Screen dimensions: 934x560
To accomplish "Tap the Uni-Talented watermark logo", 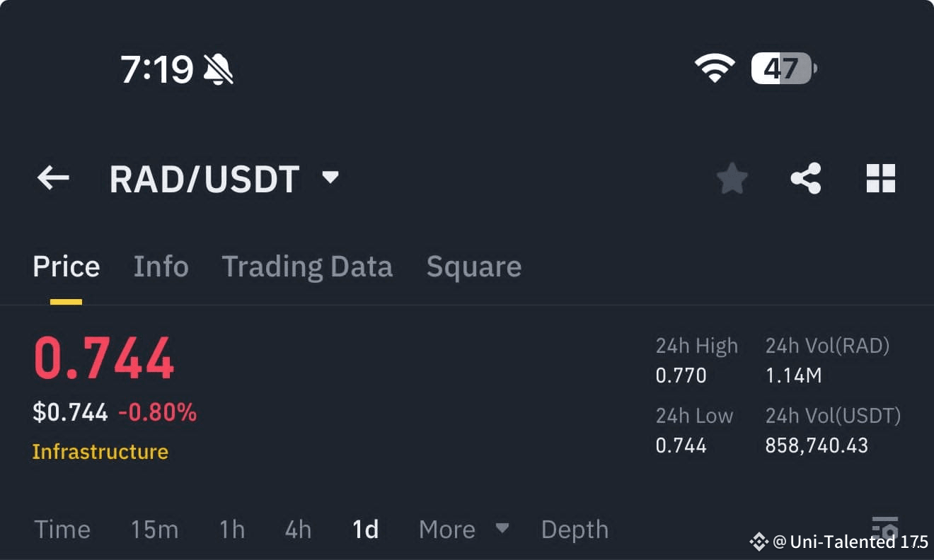I will [x=759, y=542].
